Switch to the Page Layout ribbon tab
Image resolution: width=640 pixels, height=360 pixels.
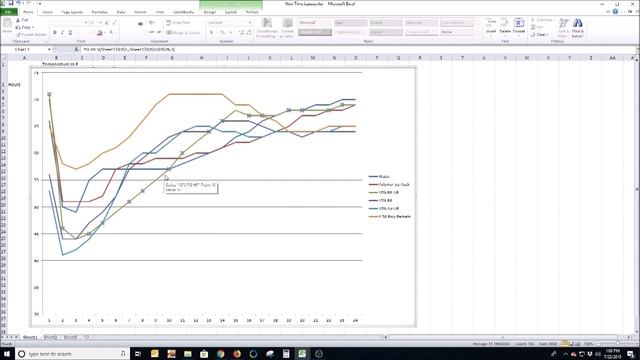point(72,12)
